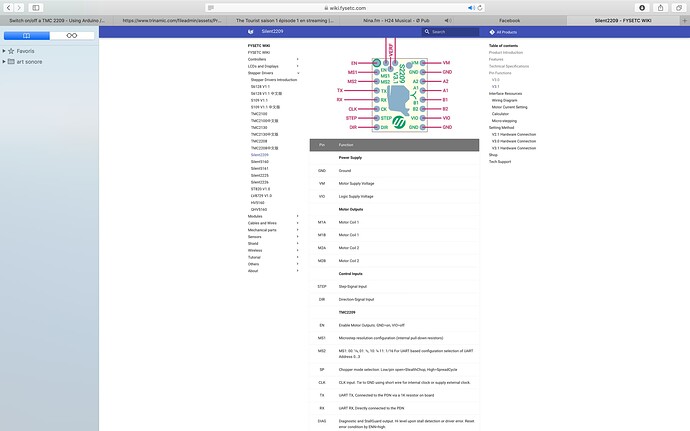Show all tabs overview button

pos(679,7)
